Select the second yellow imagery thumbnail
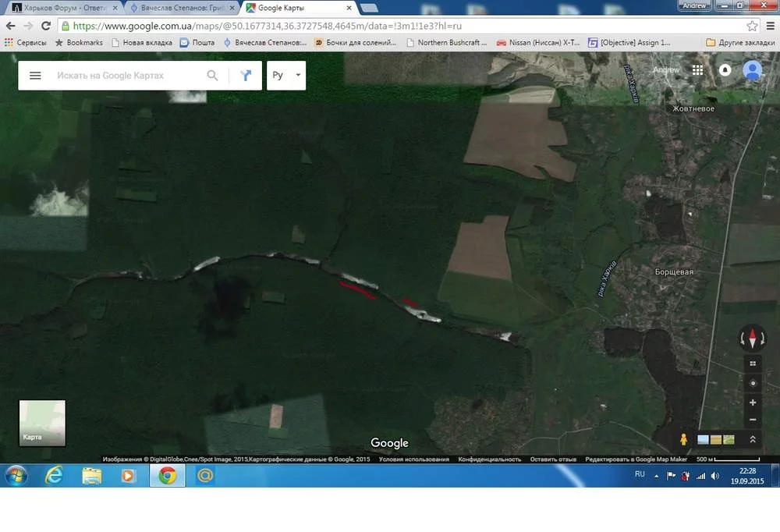780x532 pixels. [716, 439]
